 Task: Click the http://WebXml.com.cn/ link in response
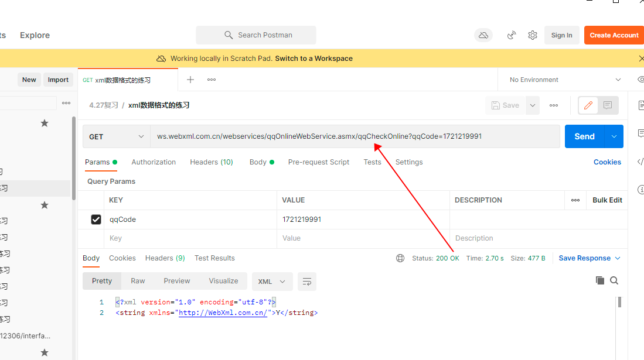tap(223, 313)
